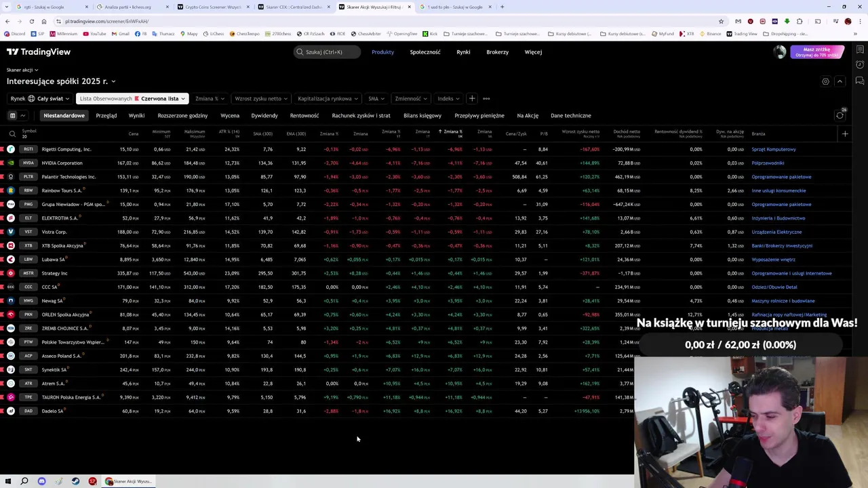Click the TradingView logo

click(39, 52)
